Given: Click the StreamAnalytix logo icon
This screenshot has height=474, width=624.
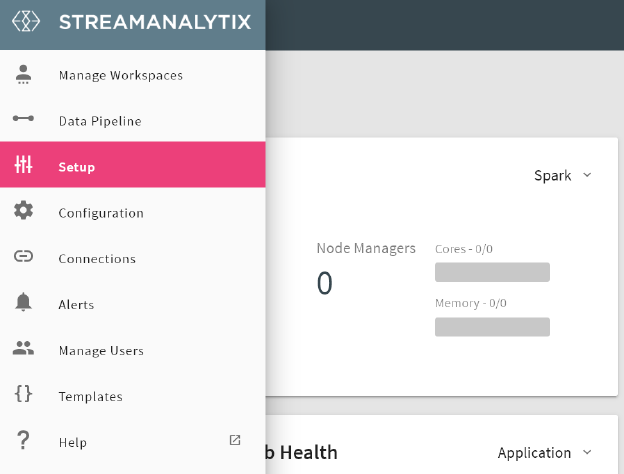Looking at the screenshot, I should click(x=26, y=21).
